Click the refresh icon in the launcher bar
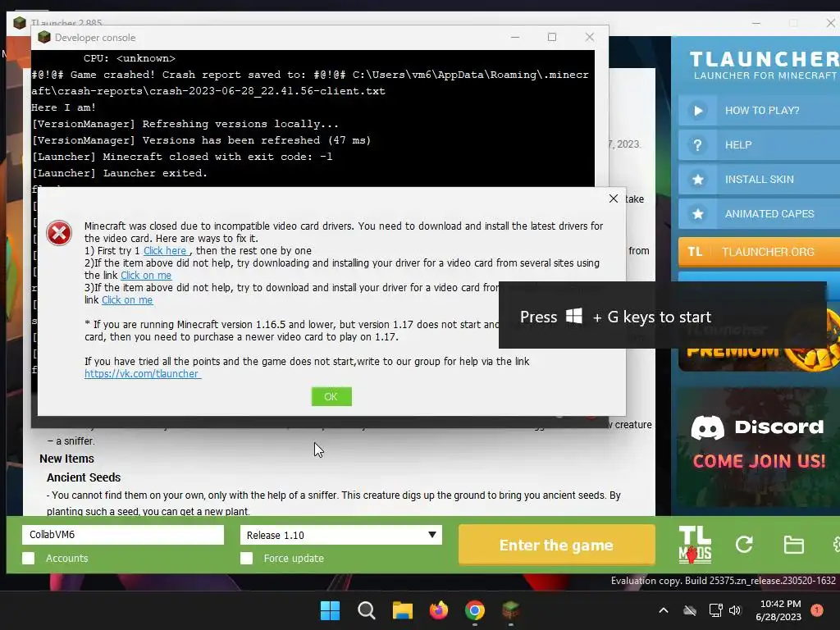840x630 pixels. [744, 545]
